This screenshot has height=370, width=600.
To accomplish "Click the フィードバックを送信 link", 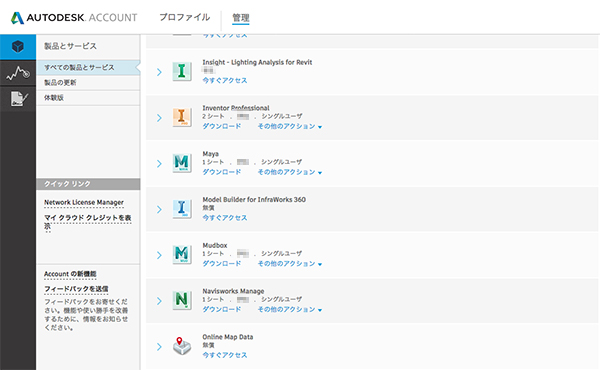I will click(76, 289).
